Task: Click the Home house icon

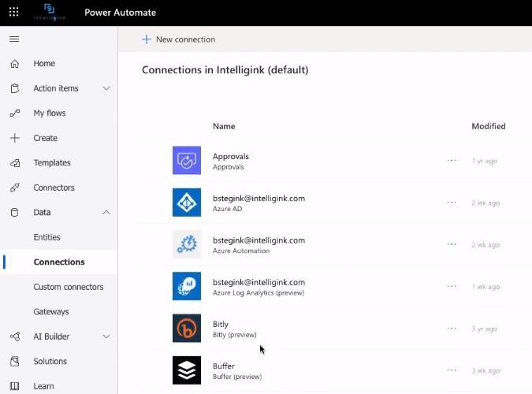Action: click(15, 64)
